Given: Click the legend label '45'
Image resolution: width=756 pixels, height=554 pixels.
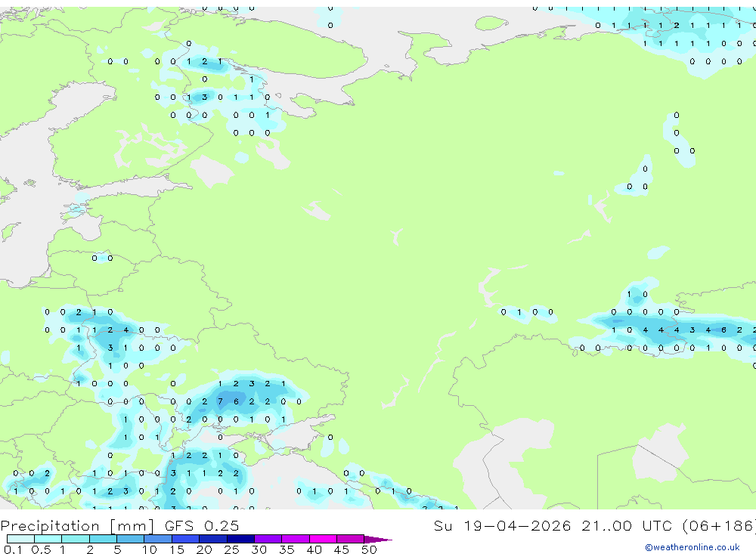Looking at the screenshot, I should tap(342, 549).
